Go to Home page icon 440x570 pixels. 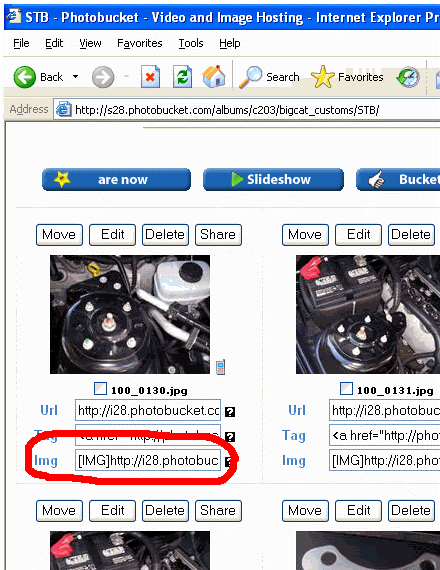point(214,77)
